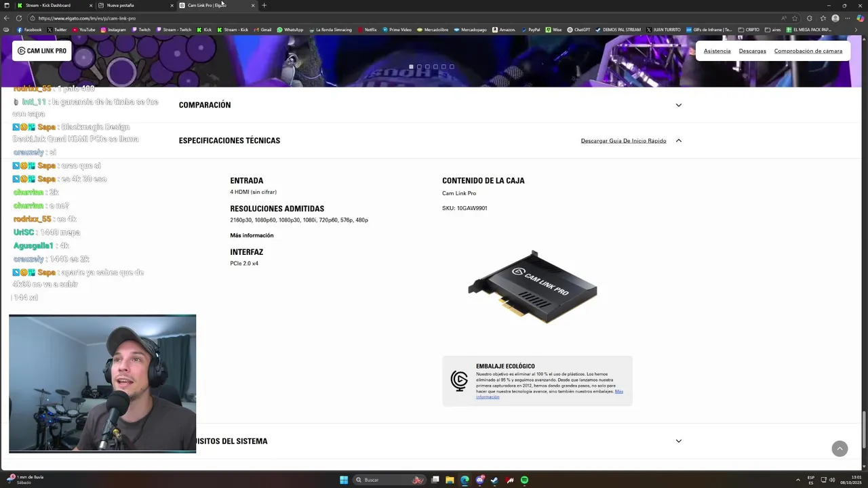The width and height of the screenshot is (868, 488).
Task: Open a new browser tab with plus button
Action: [264, 5]
